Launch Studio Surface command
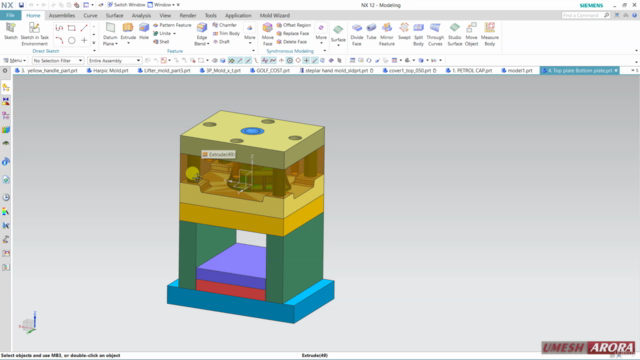Image resolution: width=640 pixels, height=360 pixels. [x=455, y=34]
